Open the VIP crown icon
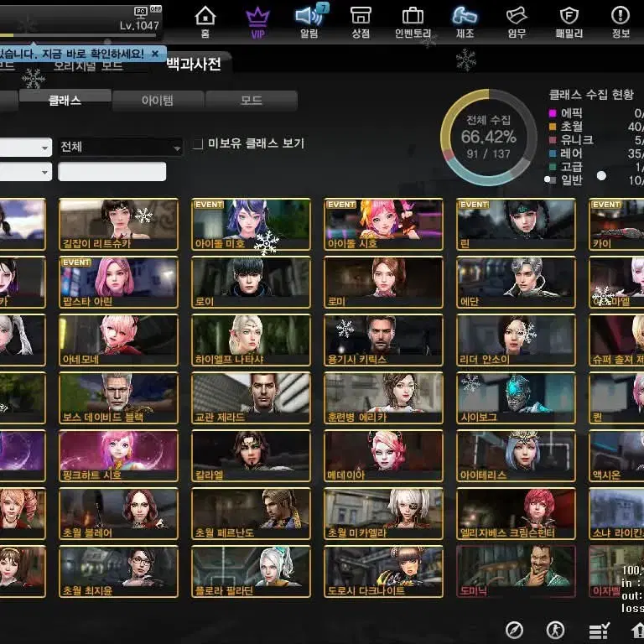Viewport: 644px width, 644px height. [x=257, y=22]
